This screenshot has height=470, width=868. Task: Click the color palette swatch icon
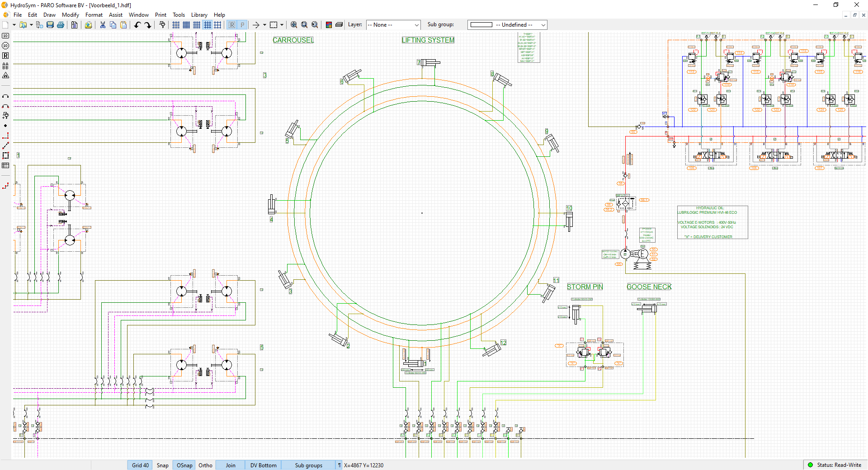[x=329, y=25]
